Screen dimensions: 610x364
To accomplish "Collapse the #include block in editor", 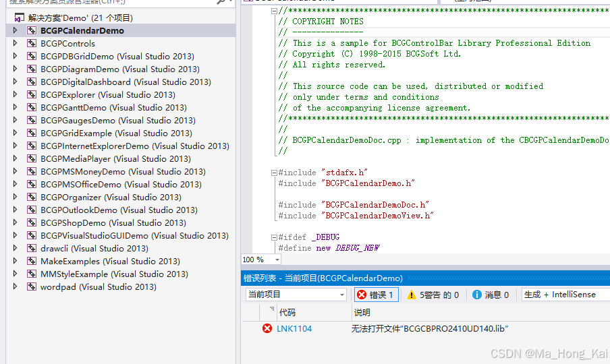I will [274, 173].
